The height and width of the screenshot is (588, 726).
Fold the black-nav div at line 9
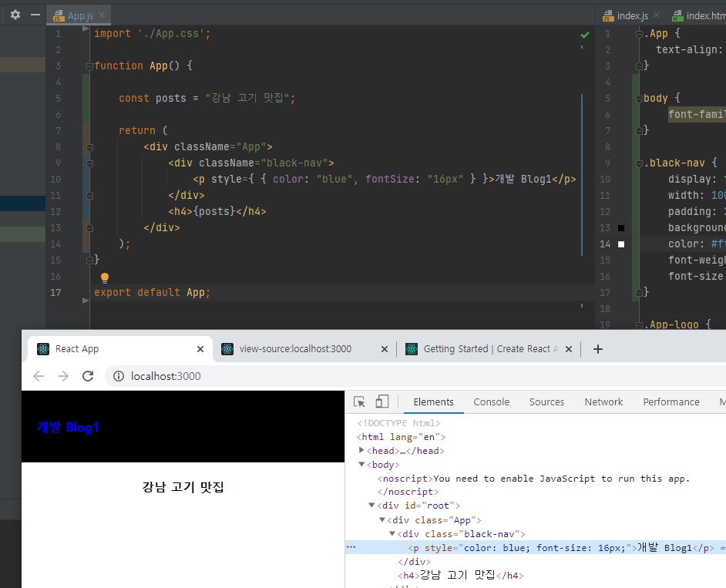[x=90, y=163]
